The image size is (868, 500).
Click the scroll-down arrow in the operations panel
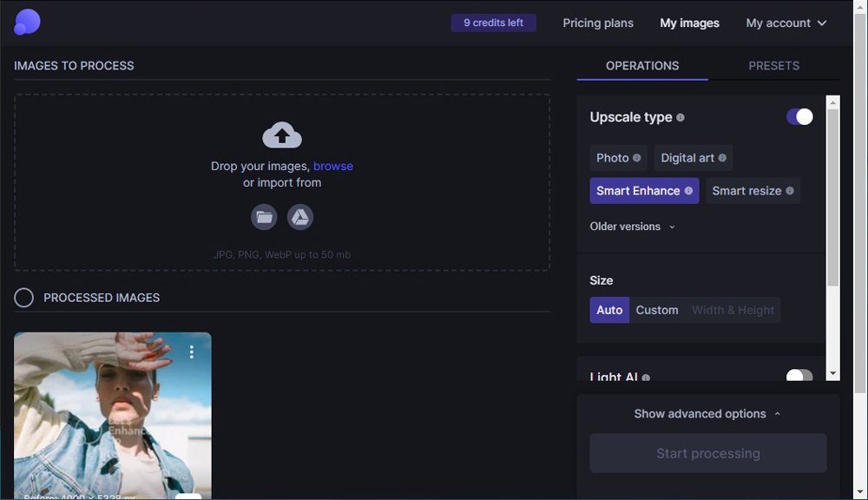pos(833,373)
